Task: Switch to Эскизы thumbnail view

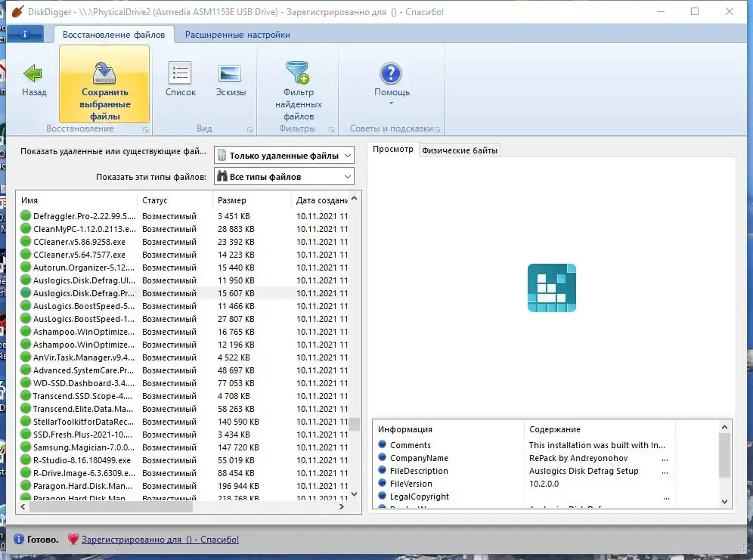Action: point(231,79)
